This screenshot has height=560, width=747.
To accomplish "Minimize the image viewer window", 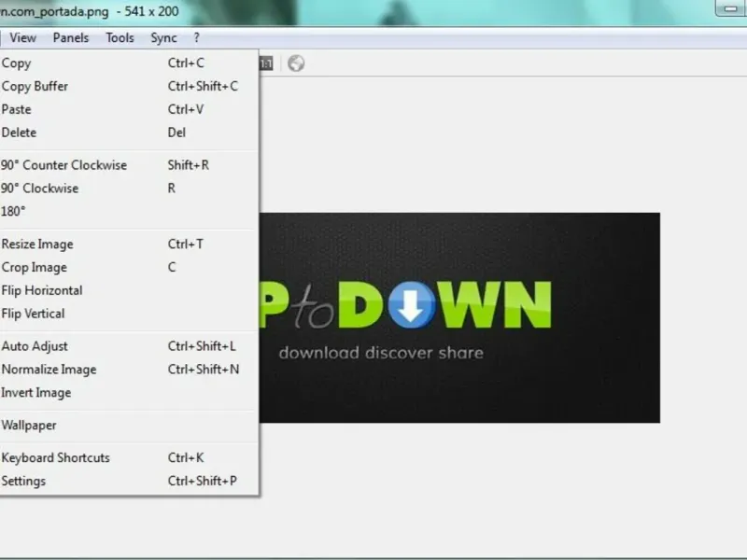I will click(731, 8).
